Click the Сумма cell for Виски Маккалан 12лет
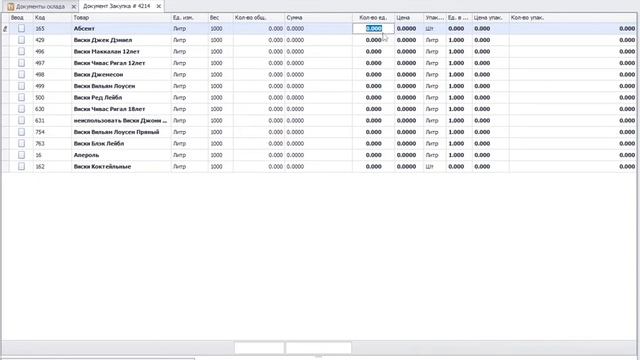Image resolution: width=640 pixels, height=360 pixels. [x=319, y=51]
